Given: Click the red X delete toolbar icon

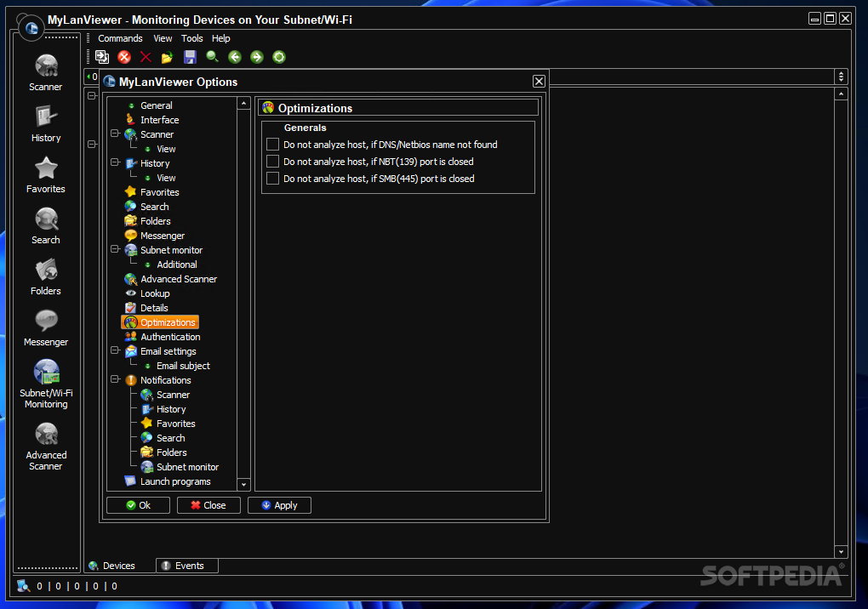Looking at the screenshot, I should tap(146, 57).
